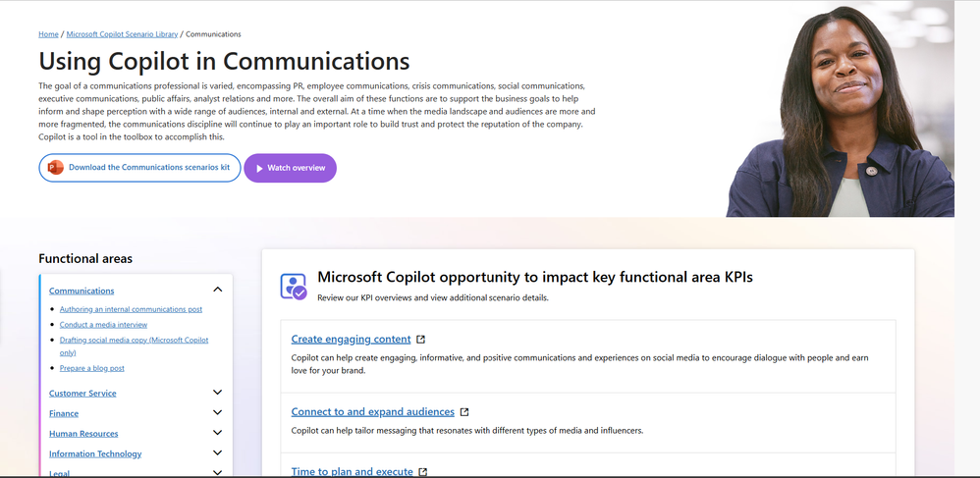Download the Communications scenarios kit

(x=139, y=168)
